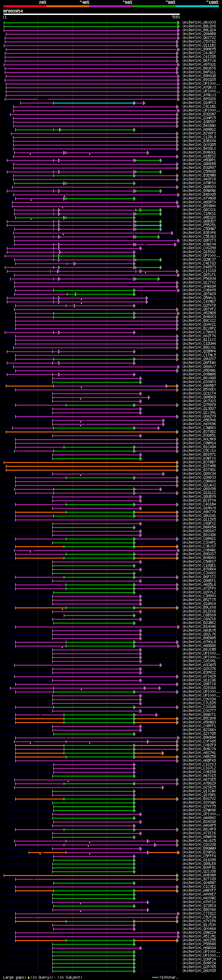The width and height of the screenshot is (222, 980).
Task: Select the UniRef100_Q2P765 label
Action: (x=199, y=967)
